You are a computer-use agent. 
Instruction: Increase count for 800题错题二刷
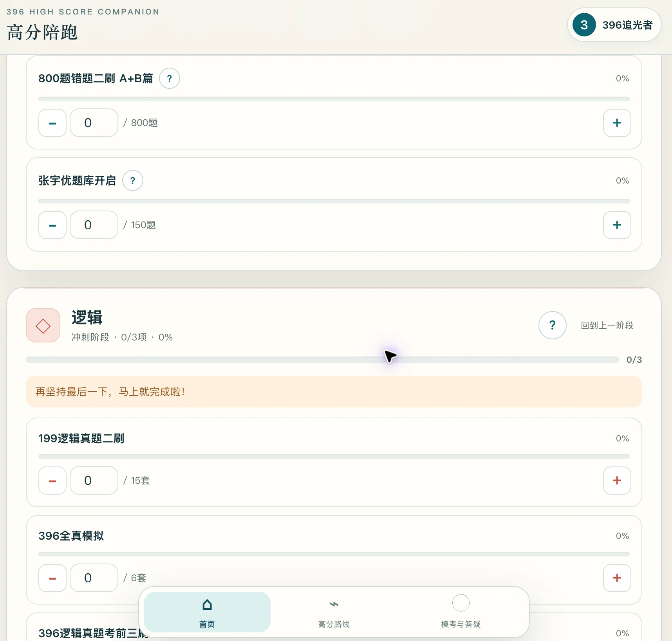point(617,123)
